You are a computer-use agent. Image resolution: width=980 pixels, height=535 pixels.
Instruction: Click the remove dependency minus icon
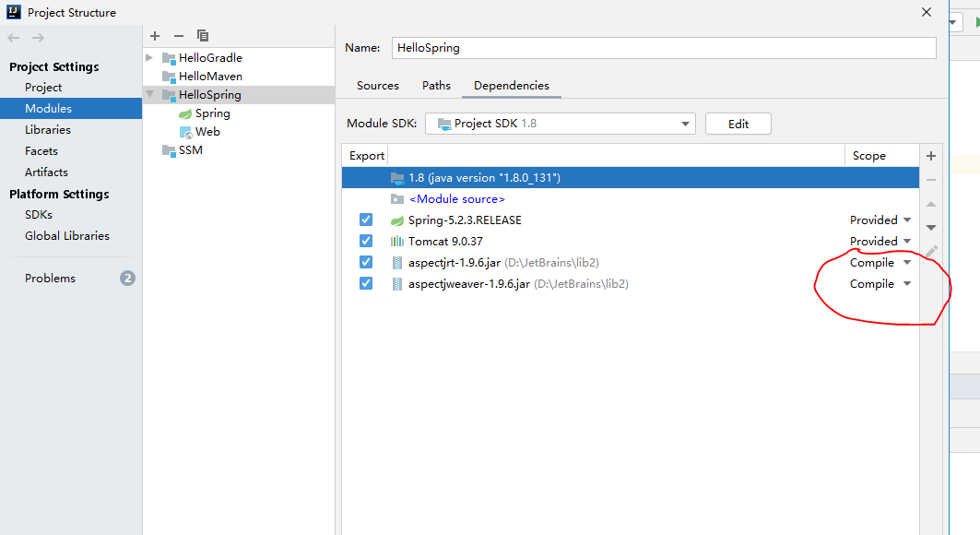(930, 180)
